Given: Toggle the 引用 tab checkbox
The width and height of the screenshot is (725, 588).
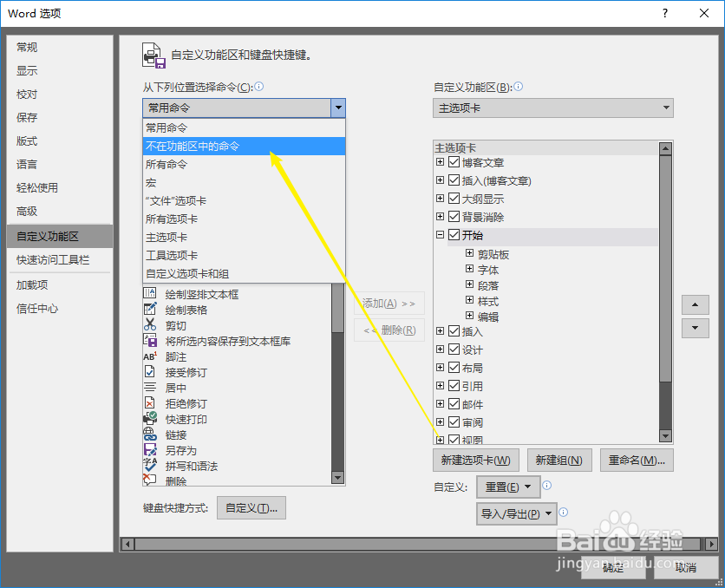Looking at the screenshot, I should tap(454, 386).
